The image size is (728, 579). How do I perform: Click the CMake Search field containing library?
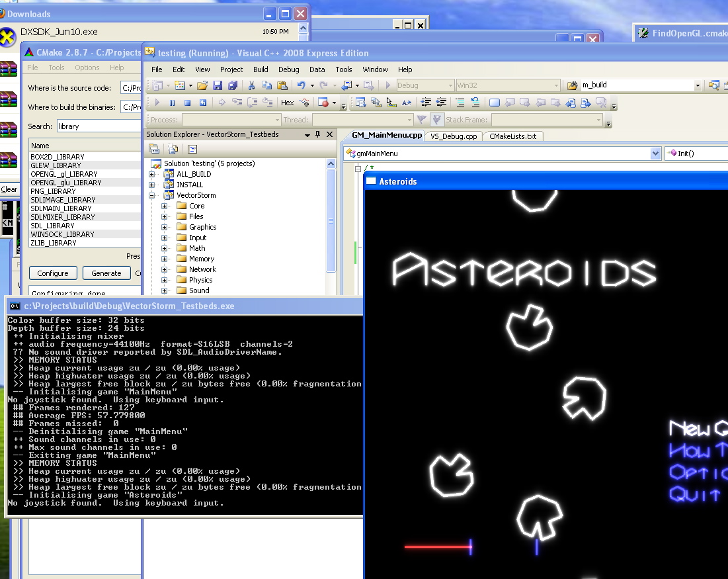click(x=99, y=126)
